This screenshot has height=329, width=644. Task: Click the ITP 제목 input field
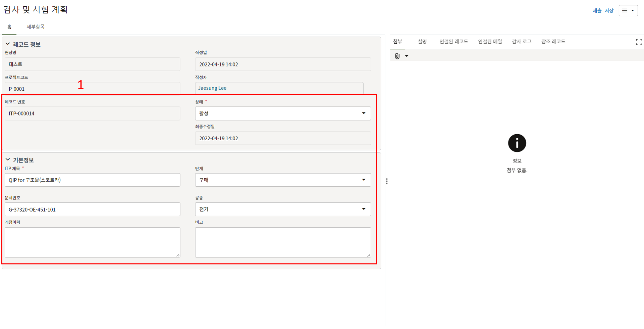92,180
